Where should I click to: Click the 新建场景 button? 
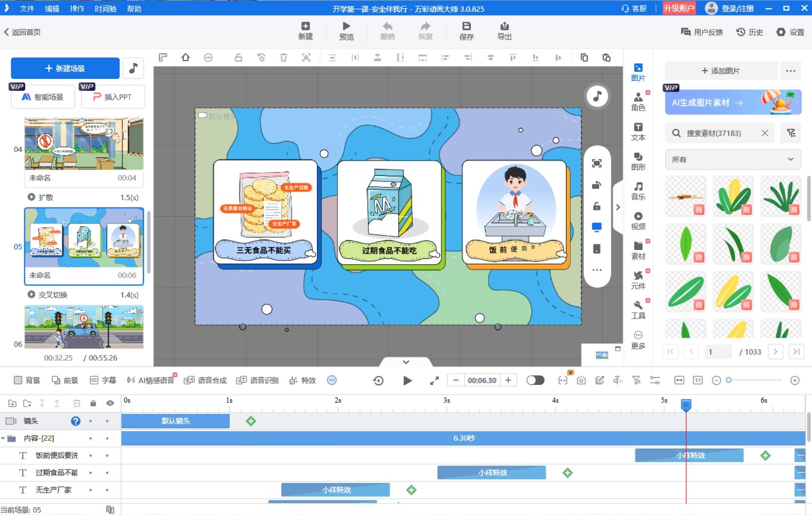click(x=65, y=68)
